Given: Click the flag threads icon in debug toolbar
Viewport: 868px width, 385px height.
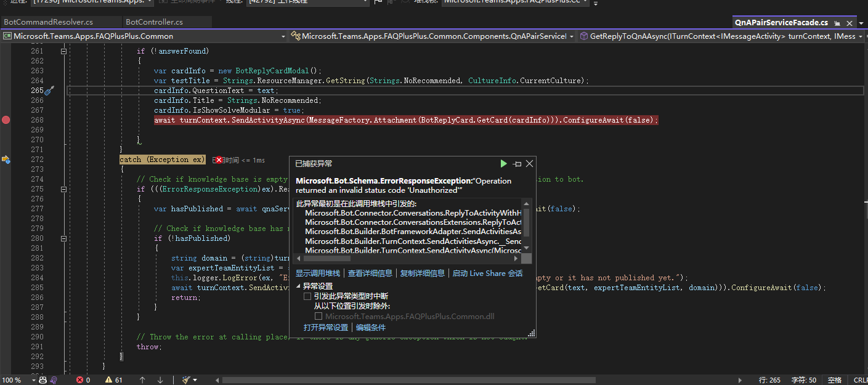Looking at the screenshot, I should [379, 2].
